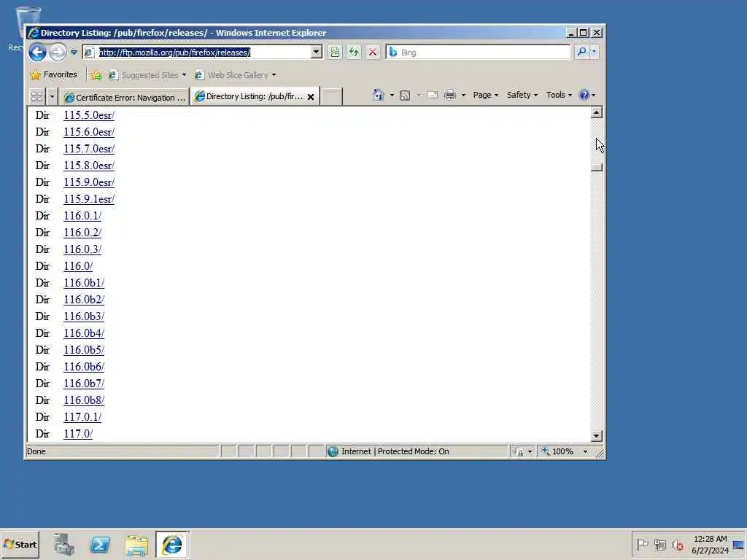The image size is (747, 560).
Task: Click the Read Mail icon
Action: click(x=432, y=95)
